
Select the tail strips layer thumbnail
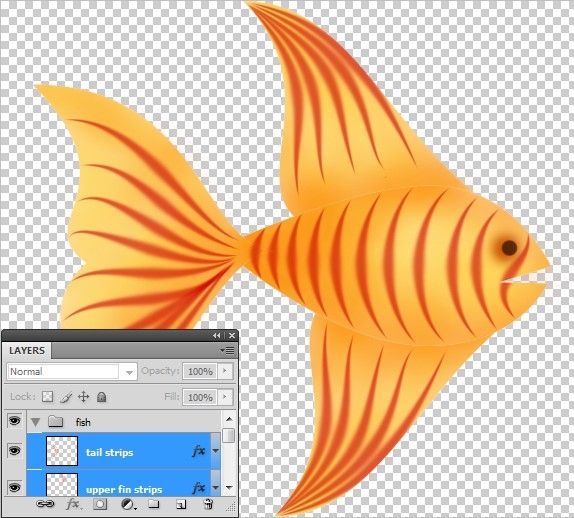coord(62,451)
